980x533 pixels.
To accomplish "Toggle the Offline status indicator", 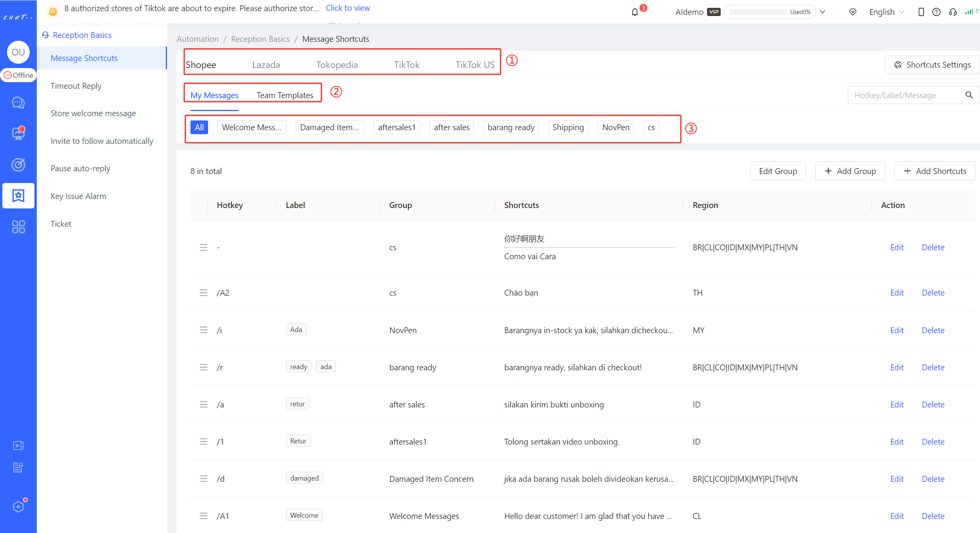I will coord(18,75).
